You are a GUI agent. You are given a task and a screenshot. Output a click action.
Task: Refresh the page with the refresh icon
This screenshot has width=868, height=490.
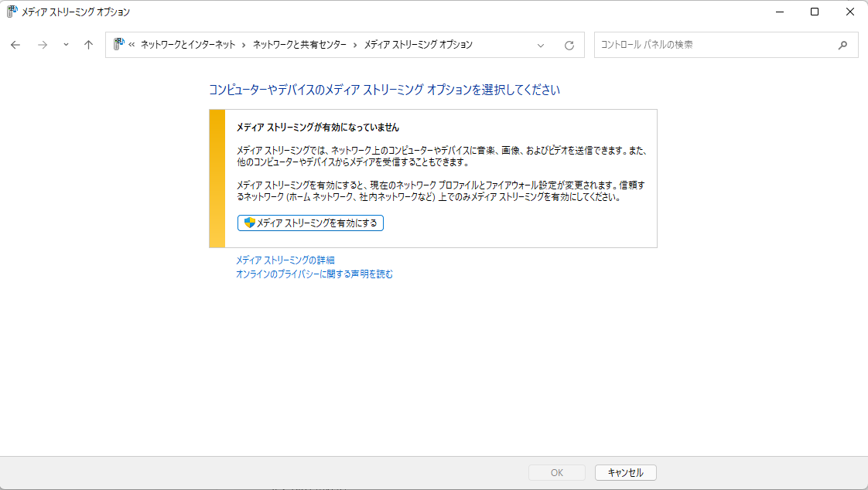(x=569, y=45)
